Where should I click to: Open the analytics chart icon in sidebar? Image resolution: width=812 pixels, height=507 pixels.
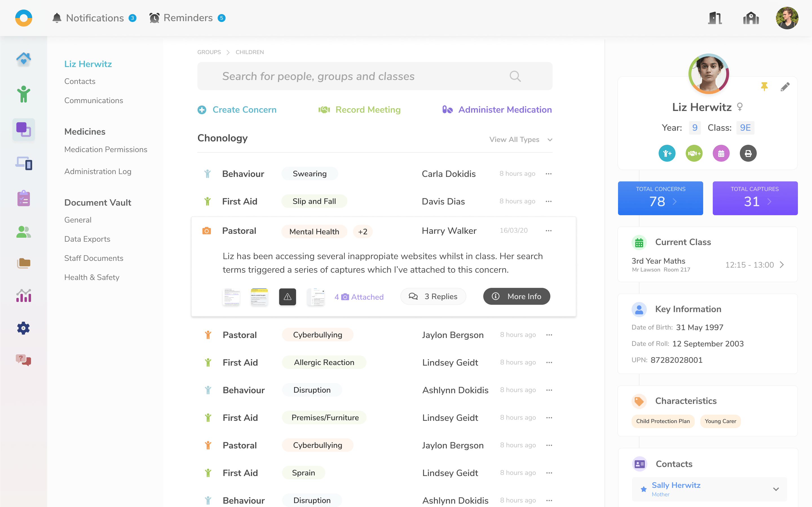click(23, 296)
